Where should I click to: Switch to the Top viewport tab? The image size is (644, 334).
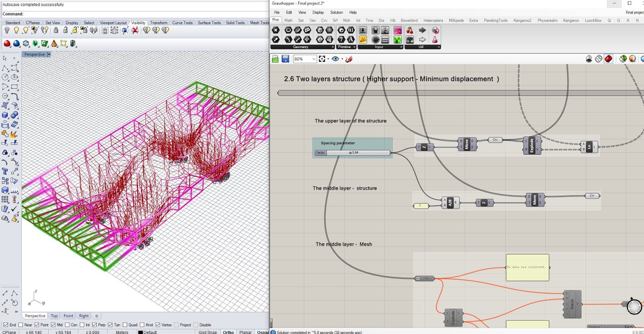pyautogui.click(x=54, y=316)
